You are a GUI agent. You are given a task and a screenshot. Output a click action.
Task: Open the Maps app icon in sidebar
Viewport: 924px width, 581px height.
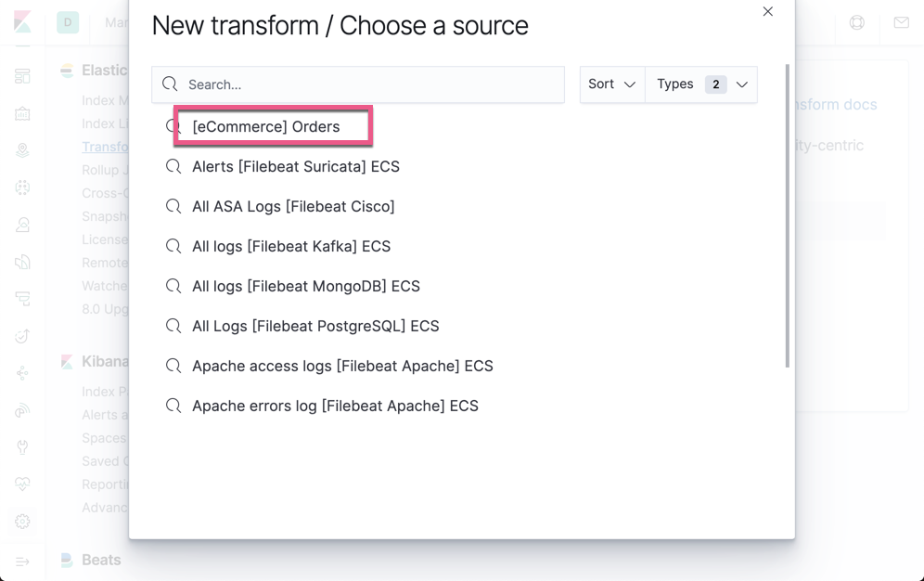tap(22, 150)
